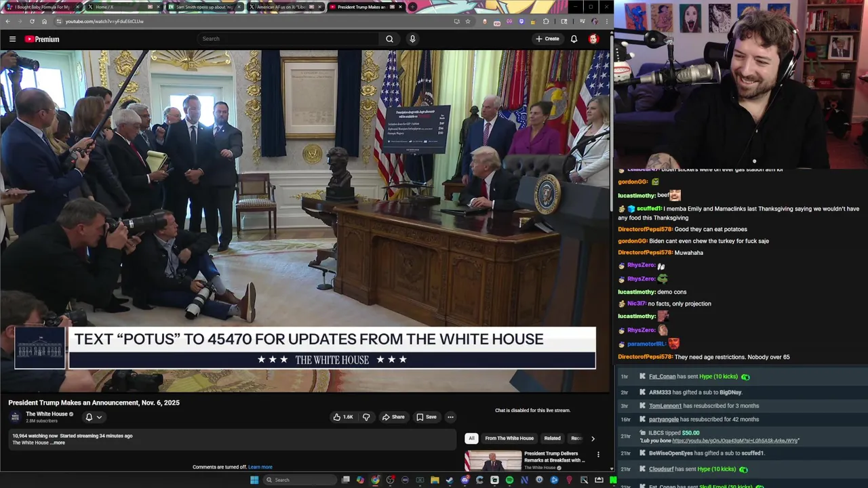Open File Explorer from taskbar
868x488 pixels.
(x=435, y=480)
